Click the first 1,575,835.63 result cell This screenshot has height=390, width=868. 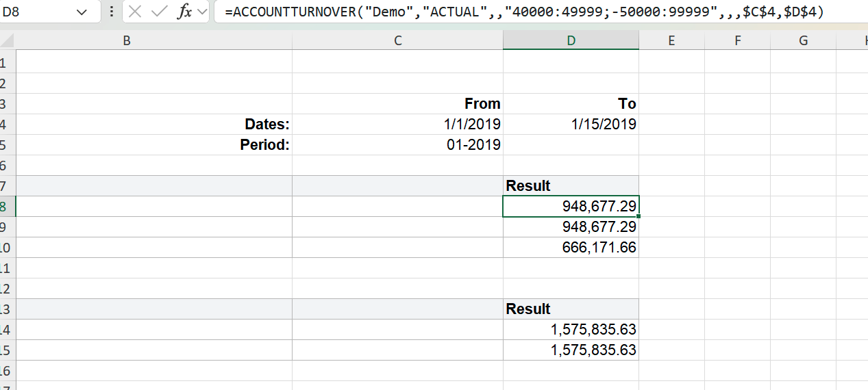click(x=571, y=330)
